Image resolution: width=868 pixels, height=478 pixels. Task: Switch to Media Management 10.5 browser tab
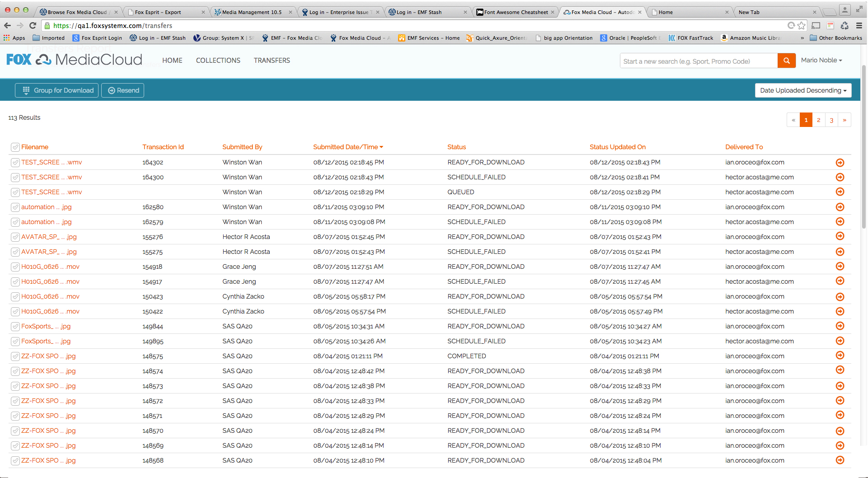(252, 12)
